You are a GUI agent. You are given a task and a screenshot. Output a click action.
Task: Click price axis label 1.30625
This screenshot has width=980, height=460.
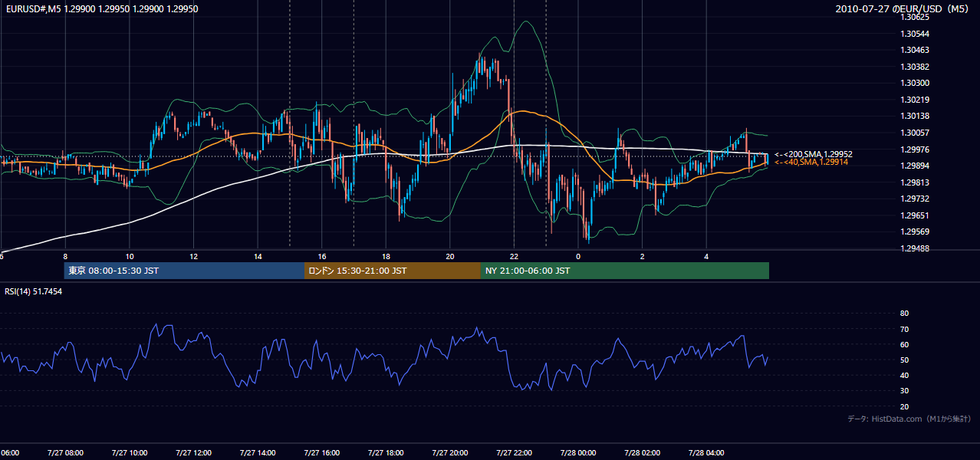[915, 17]
